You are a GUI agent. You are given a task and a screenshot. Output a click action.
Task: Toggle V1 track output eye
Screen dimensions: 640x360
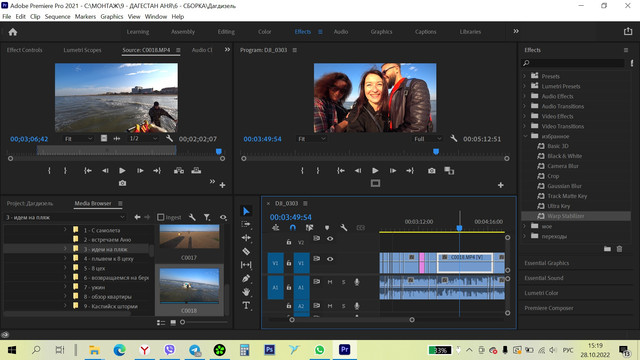click(x=330, y=259)
